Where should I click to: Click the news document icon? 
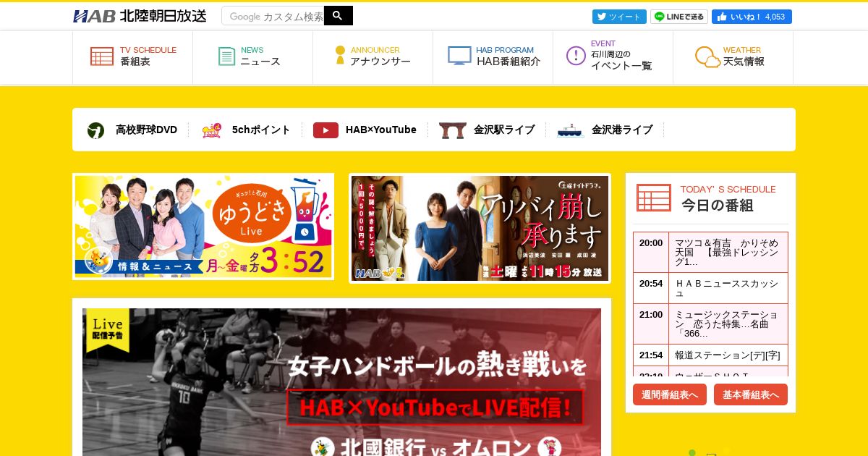coord(226,56)
